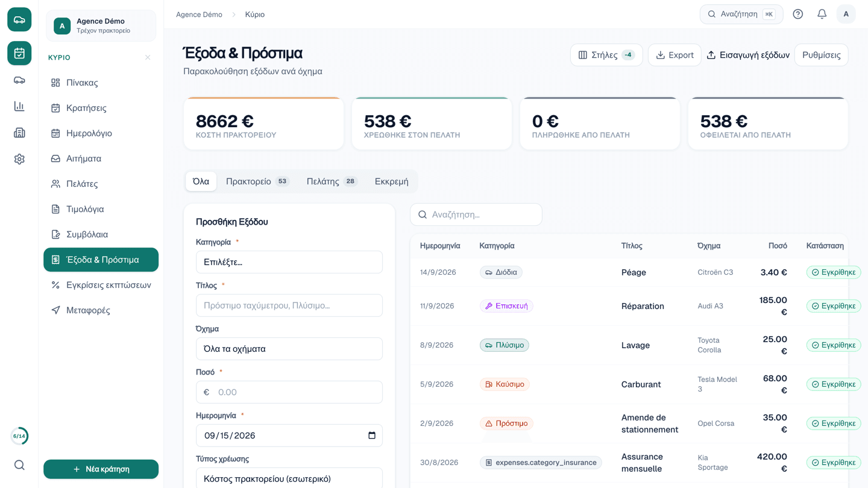Open the analytics bar chart rail icon
The width and height of the screenshot is (868, 488).
point(19,107)
